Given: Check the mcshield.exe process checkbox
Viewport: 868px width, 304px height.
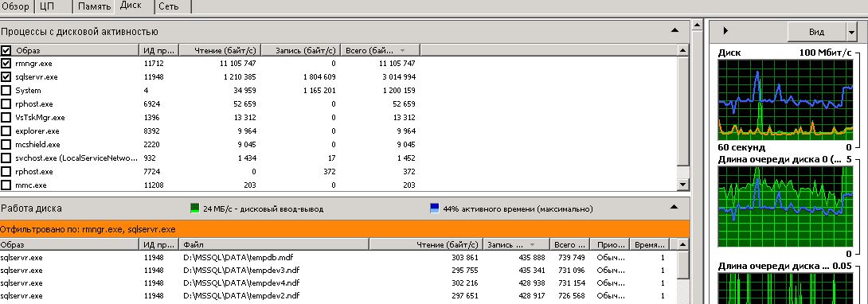Looking at the screenshot, I should tap(6, 144).
